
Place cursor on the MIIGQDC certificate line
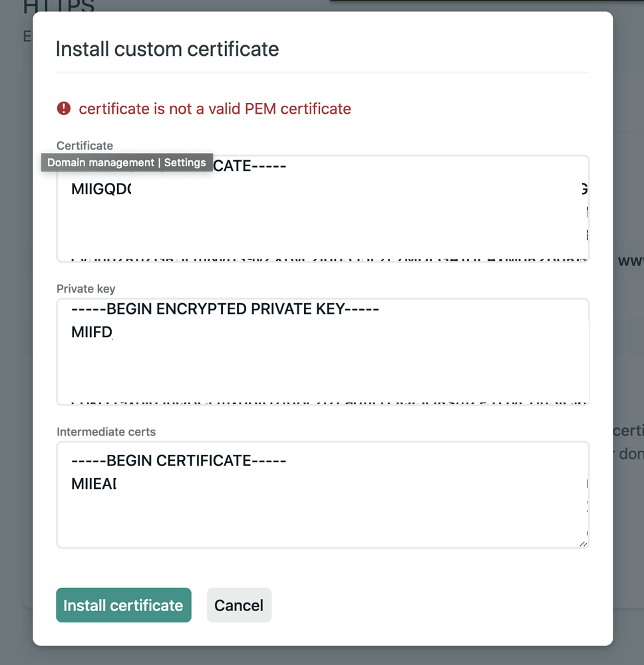(x=100, y=190)
